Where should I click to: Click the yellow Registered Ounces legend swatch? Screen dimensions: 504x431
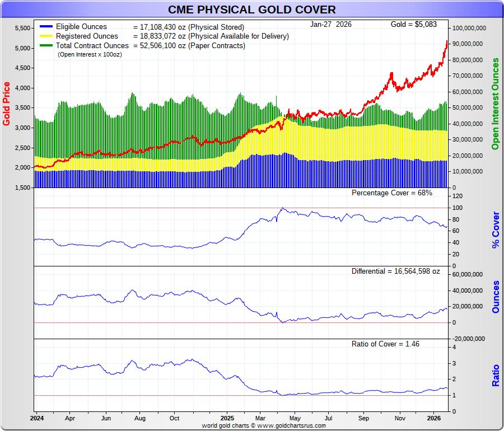[x=46, y=36]
